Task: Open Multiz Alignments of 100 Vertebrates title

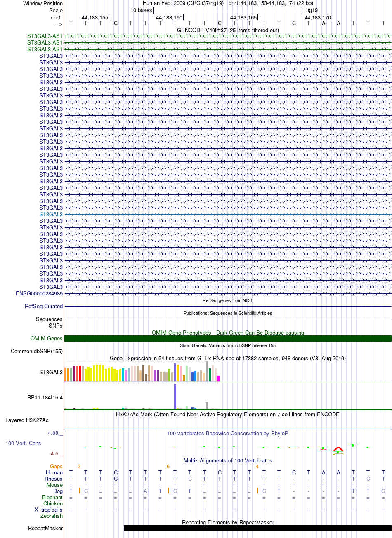Action: (x=228, y=460)
